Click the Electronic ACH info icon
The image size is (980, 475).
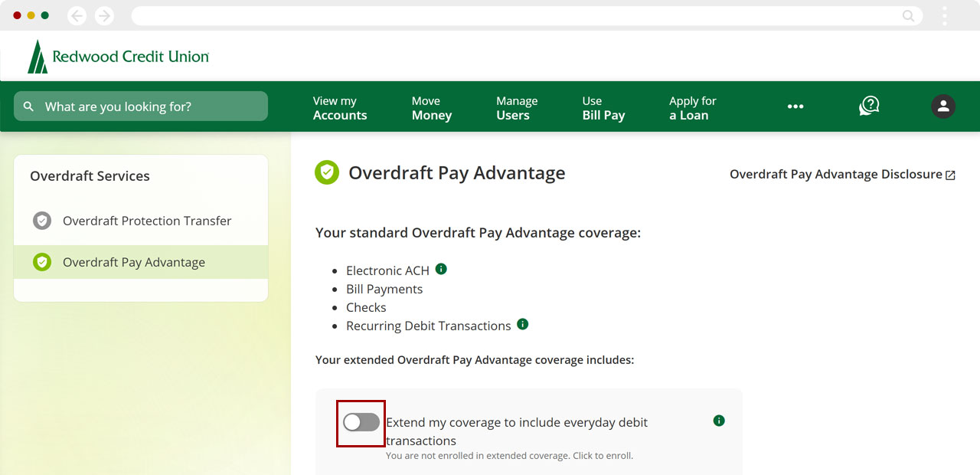[441, 269]
